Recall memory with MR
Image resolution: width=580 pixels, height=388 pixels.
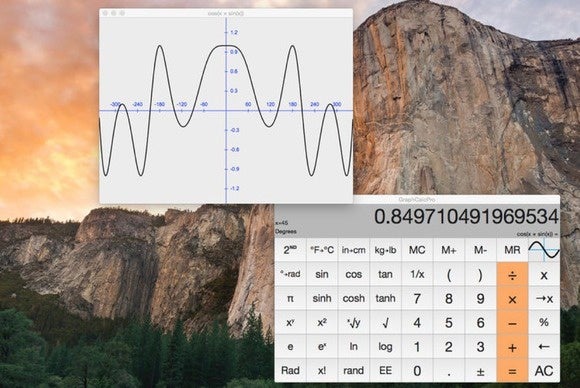(x=512, y=250)
